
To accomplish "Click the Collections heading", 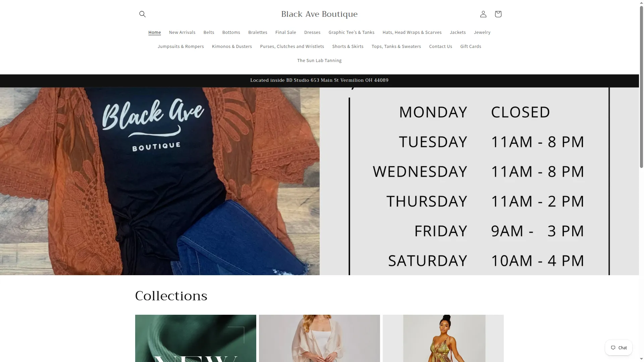I will (x=171, y=296).
